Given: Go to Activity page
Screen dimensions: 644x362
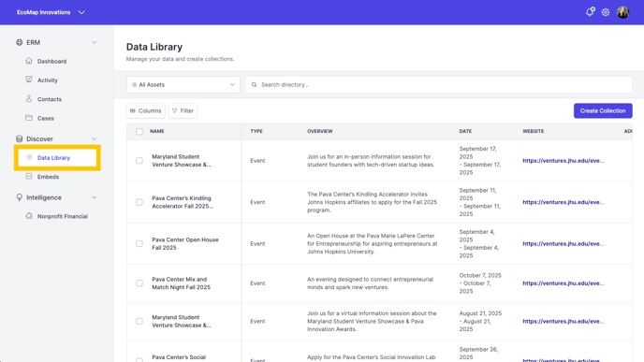Looking at the screenshot, I should click(x=48, y=80).
